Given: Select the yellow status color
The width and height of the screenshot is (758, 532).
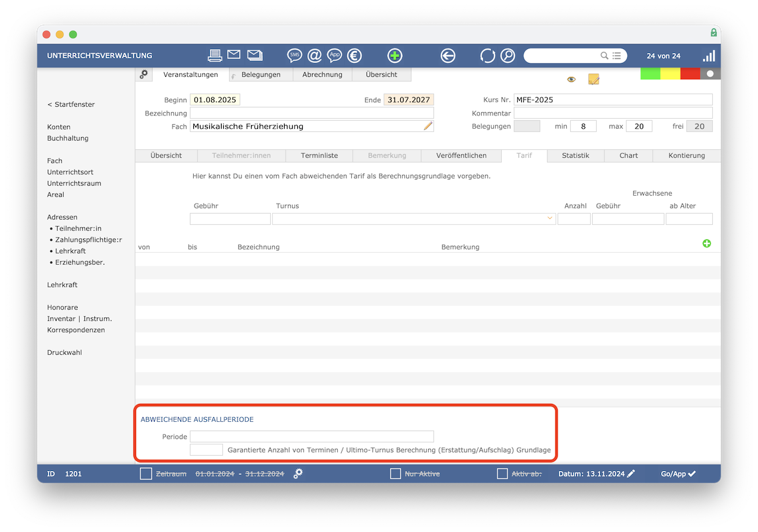Looking at the screenshot, I should tap(670, 74).
